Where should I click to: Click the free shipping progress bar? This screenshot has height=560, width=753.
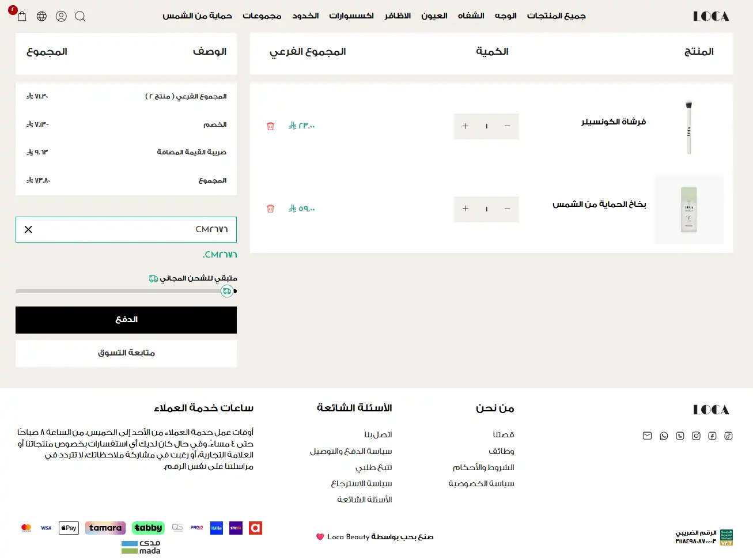(126, 292)
